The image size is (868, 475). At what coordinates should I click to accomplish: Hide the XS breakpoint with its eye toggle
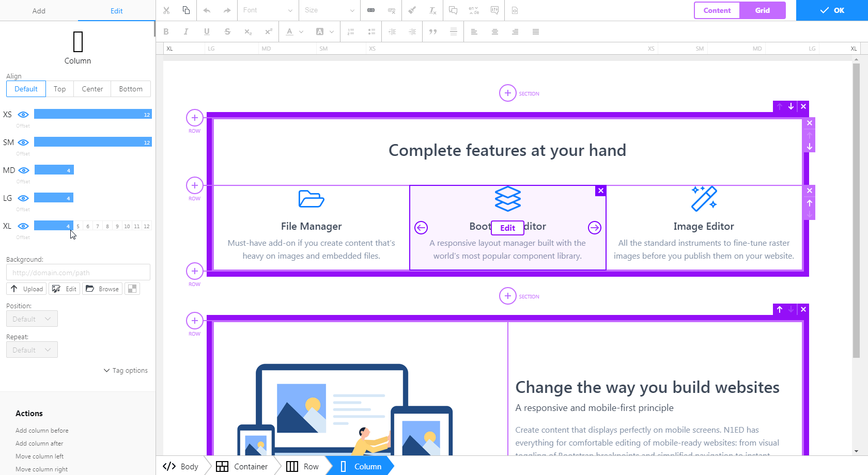click(x=23, y=115)
